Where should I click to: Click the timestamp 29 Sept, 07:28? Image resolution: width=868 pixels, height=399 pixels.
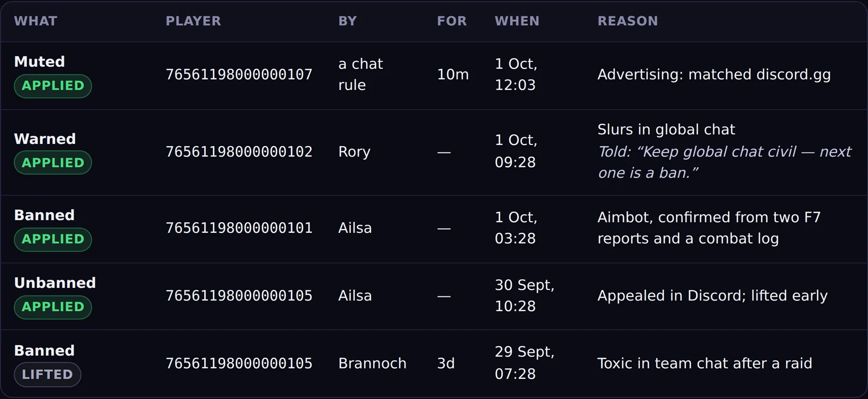tap(525, 363)
